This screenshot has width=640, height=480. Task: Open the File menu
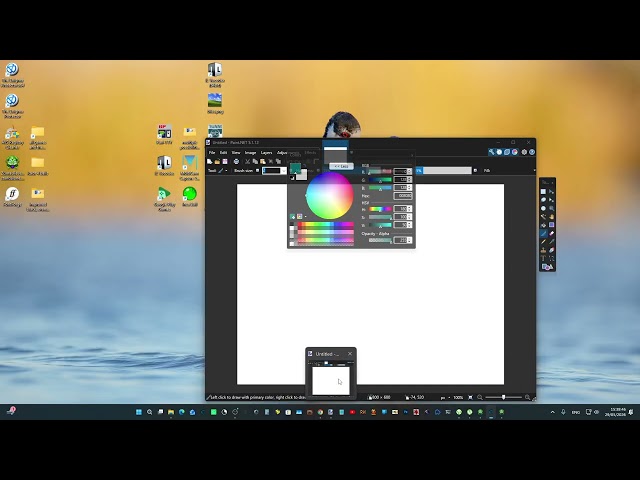coord(212,153)
